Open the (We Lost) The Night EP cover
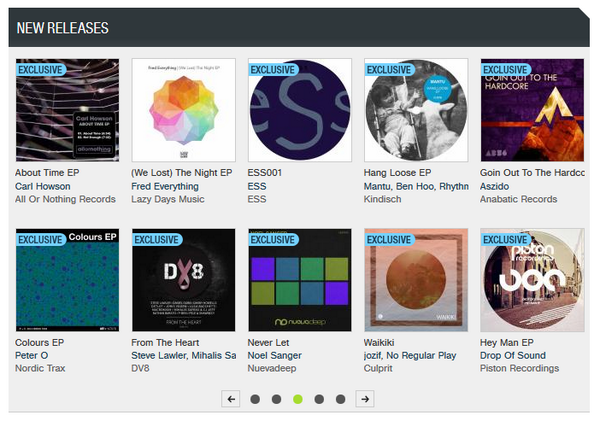600x421 pixels. 184,110
